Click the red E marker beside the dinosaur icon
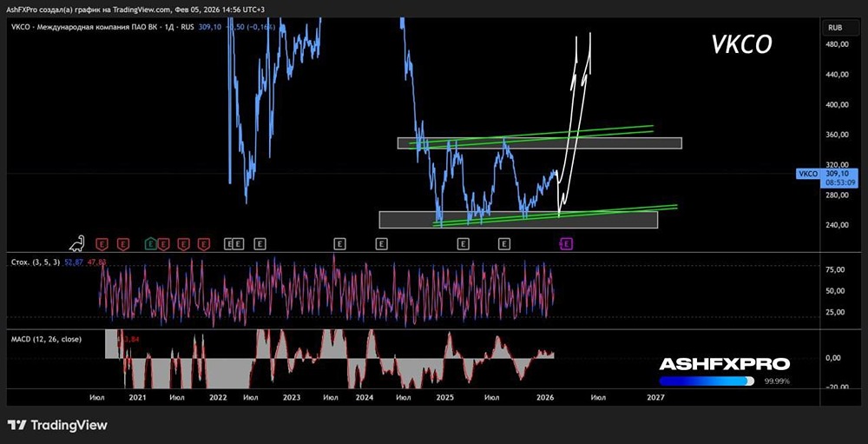 click(102, 243)
